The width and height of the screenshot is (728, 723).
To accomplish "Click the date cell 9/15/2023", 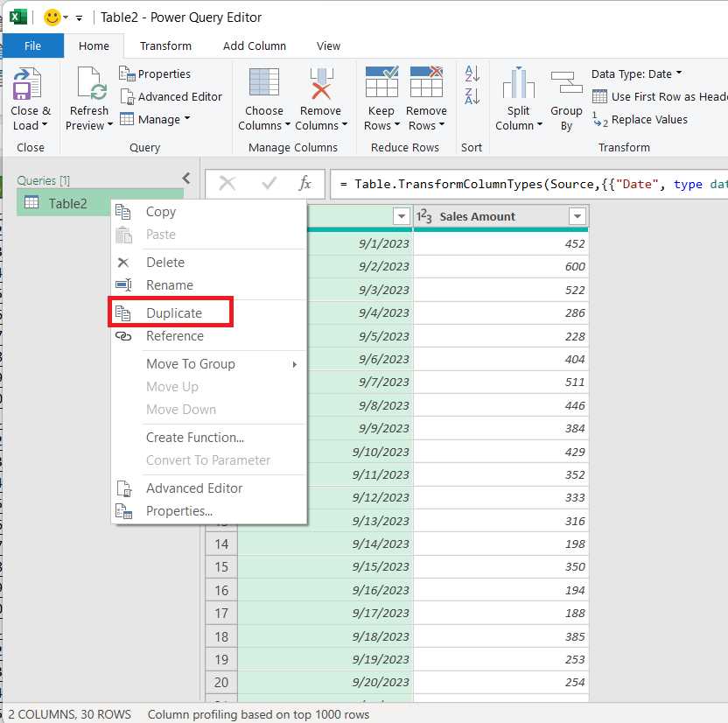I will (325, 567).
